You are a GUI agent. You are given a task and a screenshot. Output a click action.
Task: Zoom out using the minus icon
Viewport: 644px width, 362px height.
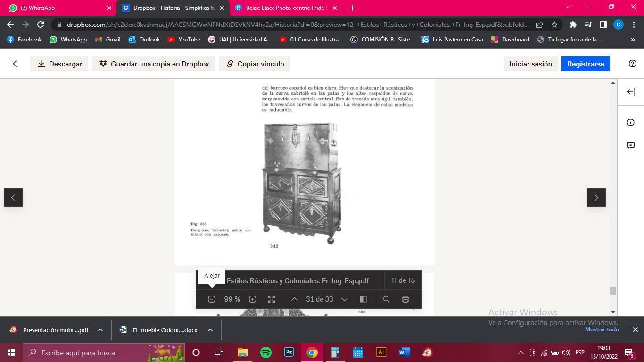(212, 299)
